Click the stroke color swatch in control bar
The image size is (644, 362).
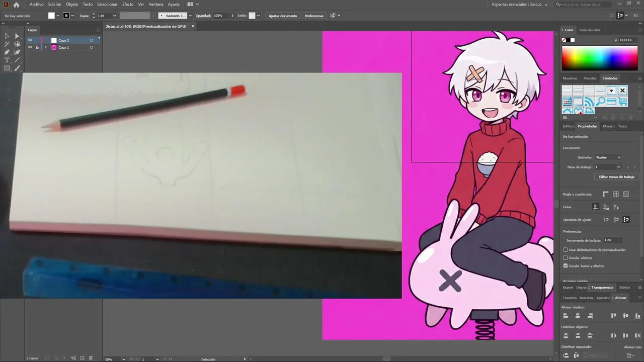point(66,16)
